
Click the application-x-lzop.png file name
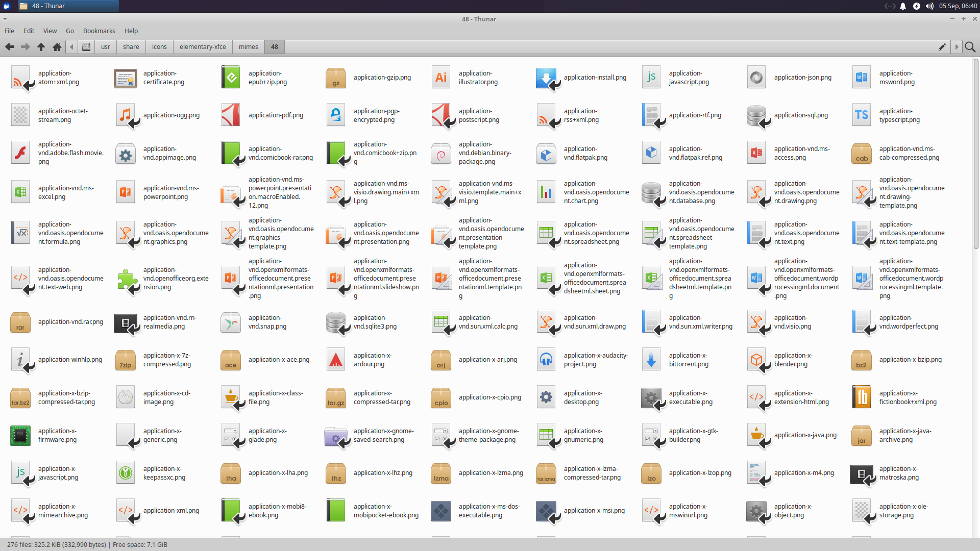[x=700, y=473]
